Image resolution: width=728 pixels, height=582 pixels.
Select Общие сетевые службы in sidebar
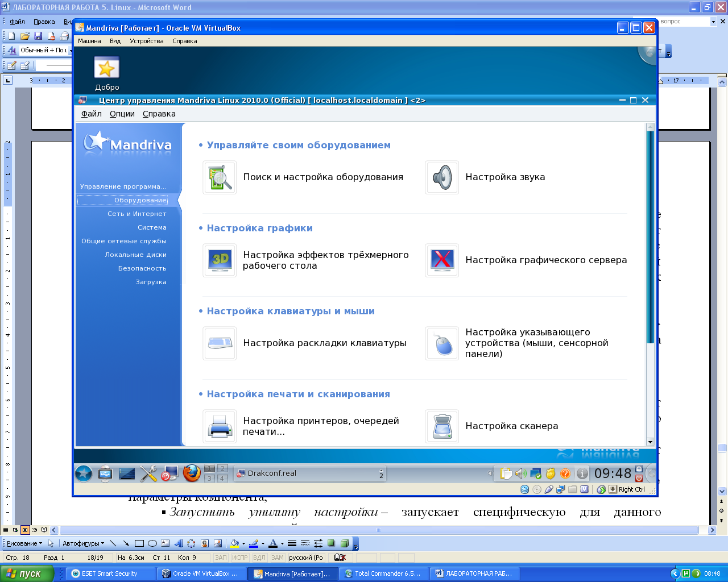(x=124, y=241)
